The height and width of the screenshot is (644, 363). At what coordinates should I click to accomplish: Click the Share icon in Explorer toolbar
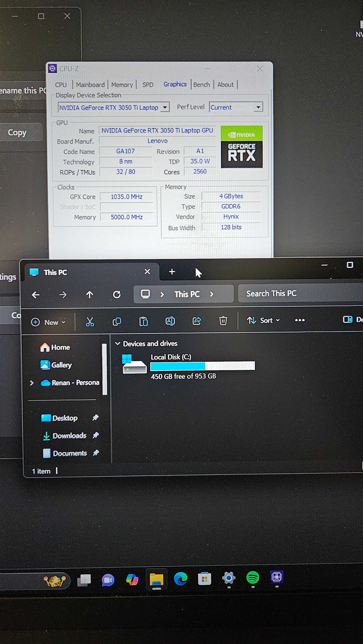tap(196, 321)
